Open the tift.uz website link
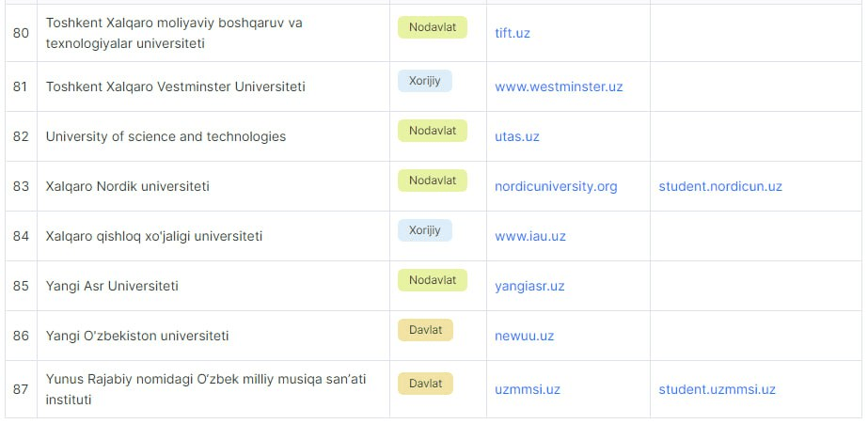 coord(512,33)
